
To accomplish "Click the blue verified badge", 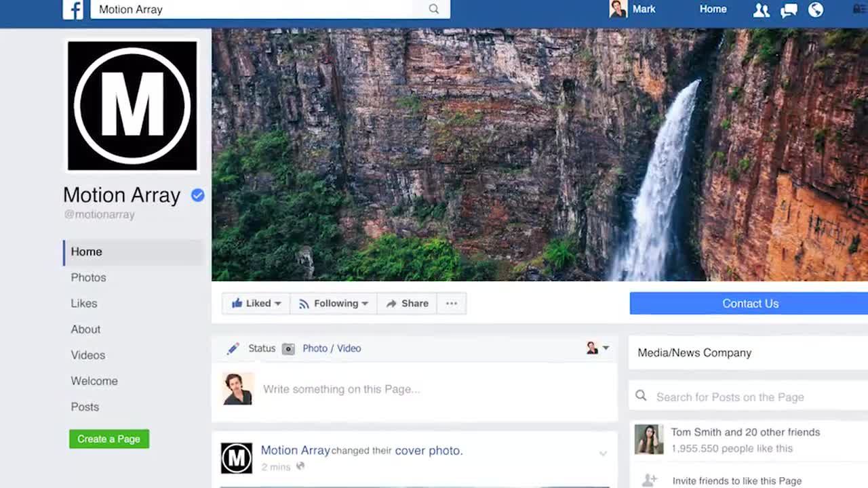I will (x=197, y=195).
